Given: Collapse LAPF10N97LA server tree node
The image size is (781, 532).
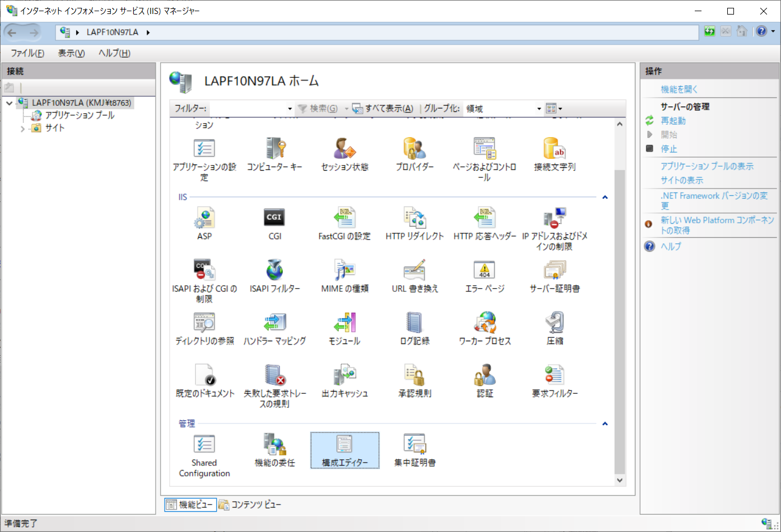Looking at the screenshot, I should coord(10,103).
